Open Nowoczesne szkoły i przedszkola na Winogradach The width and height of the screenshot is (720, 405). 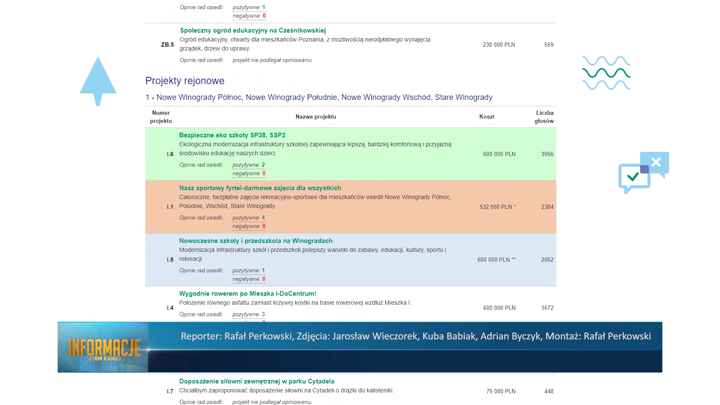(x=255, y=241)
